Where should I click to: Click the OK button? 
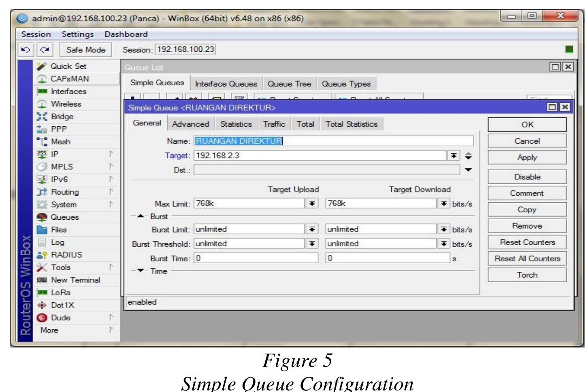click(527, 125)
